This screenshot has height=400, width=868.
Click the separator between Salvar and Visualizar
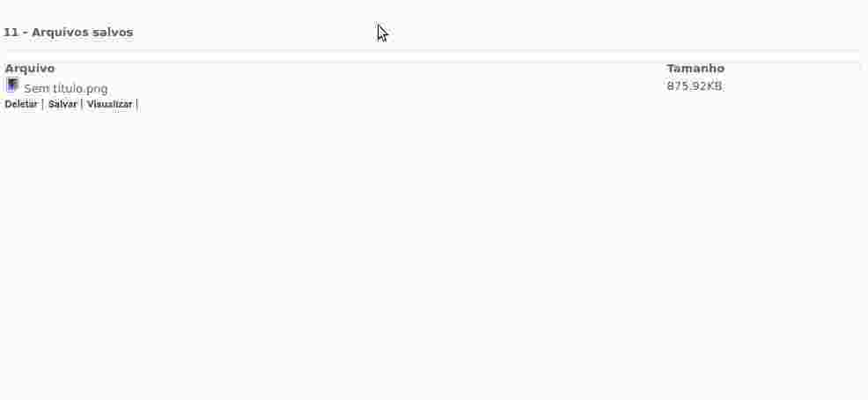[x=82, y=104]
